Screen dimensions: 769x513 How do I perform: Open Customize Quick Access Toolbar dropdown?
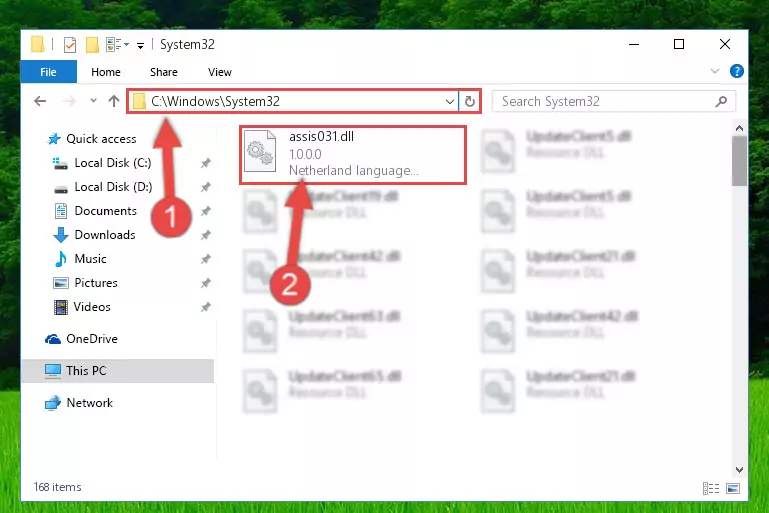140,46
